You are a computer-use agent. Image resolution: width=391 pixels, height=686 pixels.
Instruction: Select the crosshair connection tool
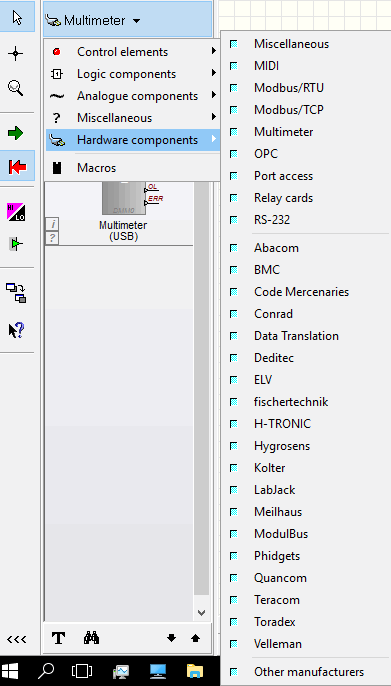pyautogui.click(x=16, y=54)
